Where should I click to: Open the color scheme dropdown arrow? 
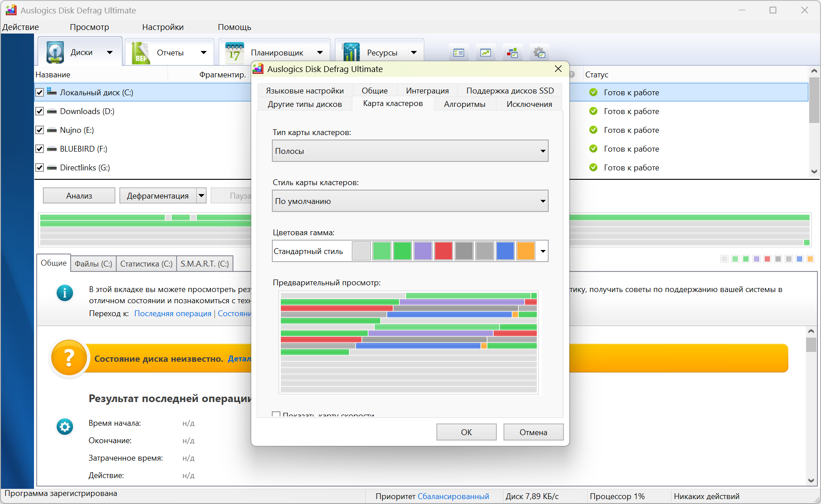(543, 251)
